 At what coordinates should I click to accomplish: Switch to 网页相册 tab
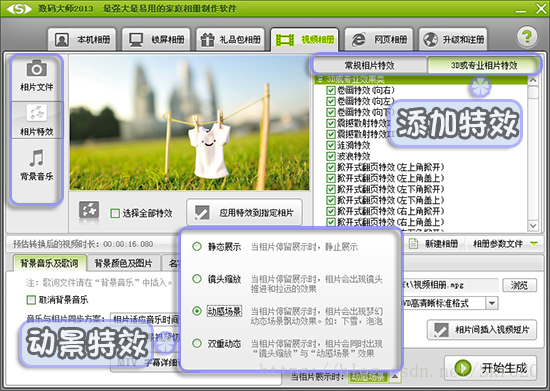[x=378, y=39]
